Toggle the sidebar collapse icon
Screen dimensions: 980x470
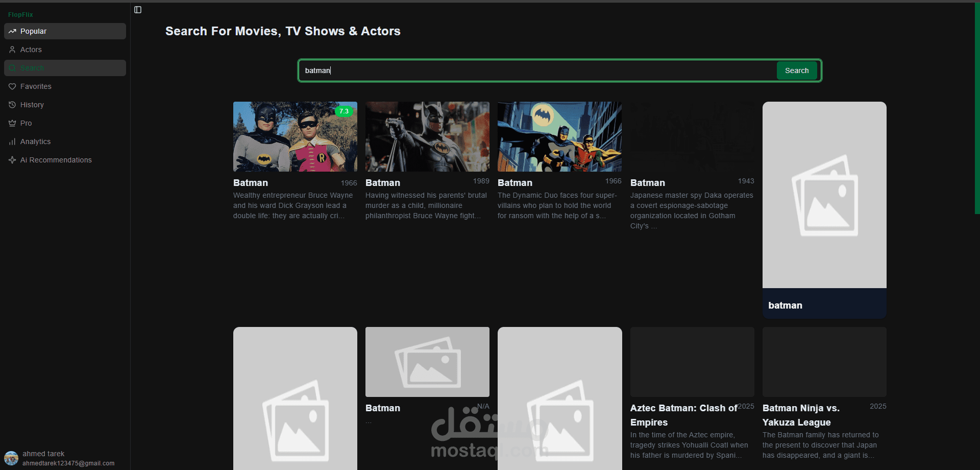(138, 10)
